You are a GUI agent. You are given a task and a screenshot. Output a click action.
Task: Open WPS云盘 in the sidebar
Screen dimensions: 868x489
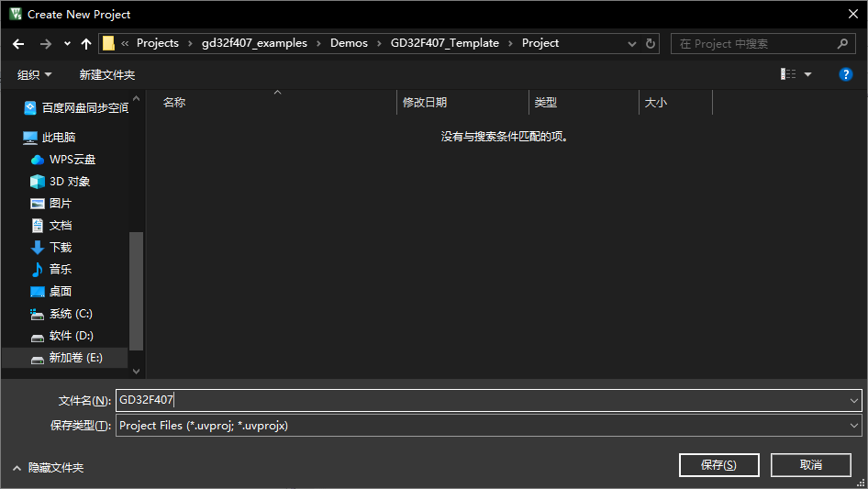[x=62, y=160]
